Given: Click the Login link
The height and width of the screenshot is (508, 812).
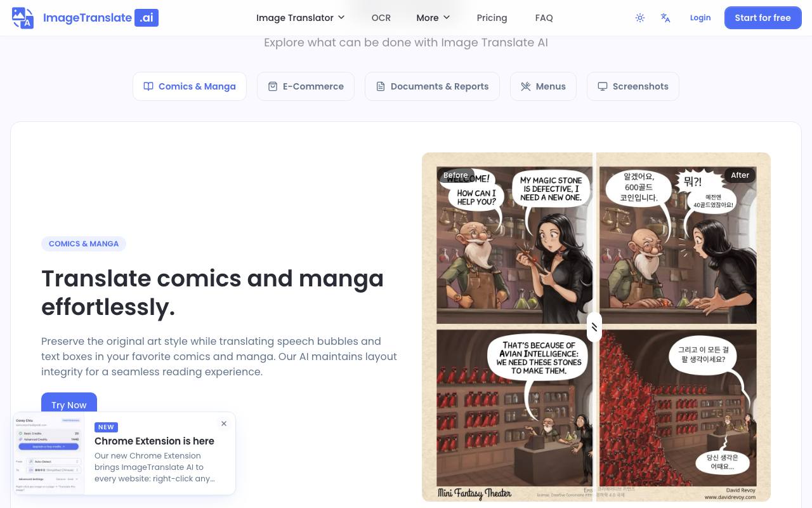Looking at the screenshot, I should (700, 18).
